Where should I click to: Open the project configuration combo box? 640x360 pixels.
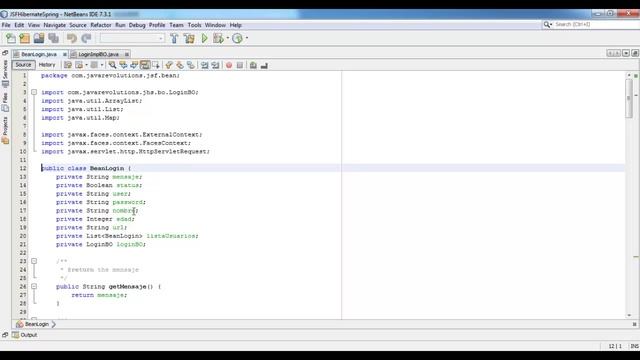coord(132,38)
